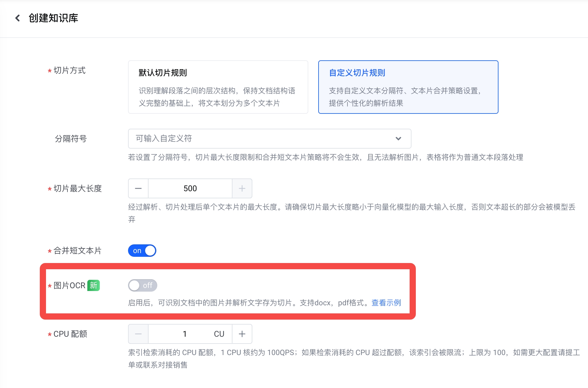Turn off the 合并短文本片 switch
588x388 pixels.
pyautogui.click(x=142, y=251)
